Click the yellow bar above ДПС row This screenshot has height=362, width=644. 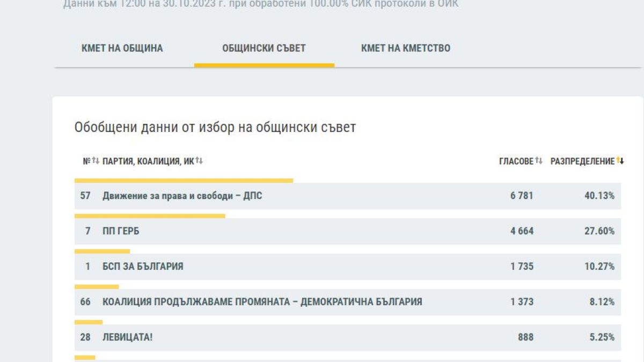[x=184, y=181]
